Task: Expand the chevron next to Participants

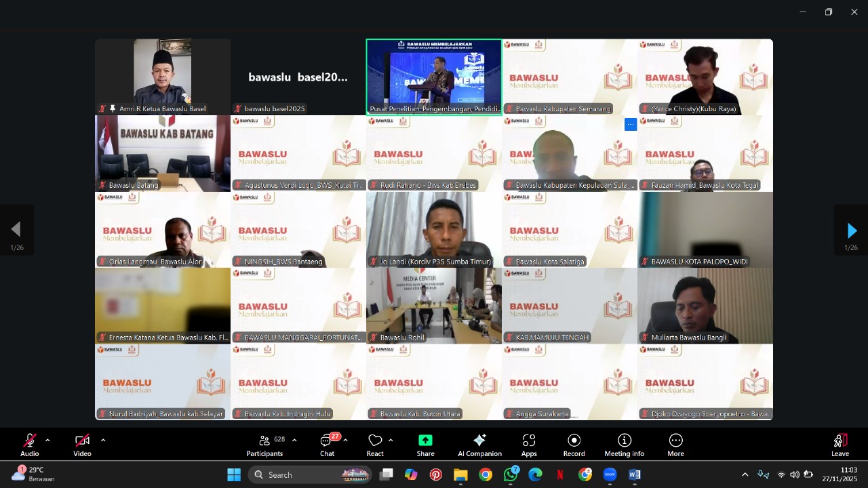Action: point(294,441)
